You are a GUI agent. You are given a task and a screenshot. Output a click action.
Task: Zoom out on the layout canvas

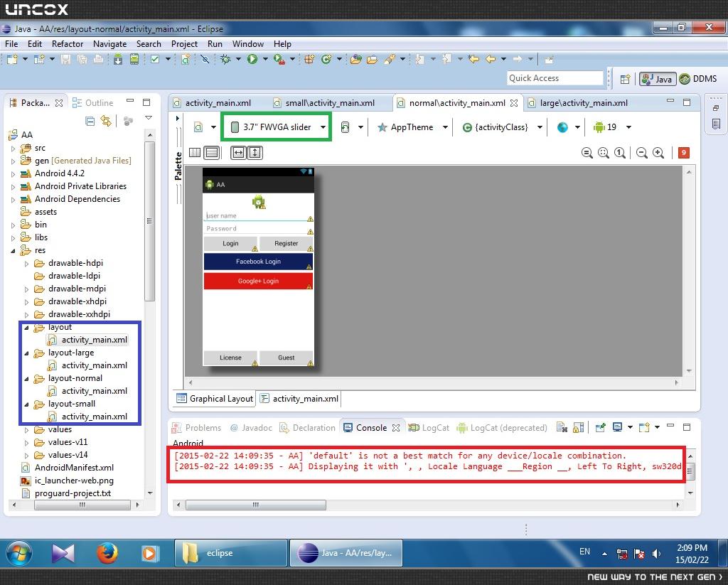642,153
